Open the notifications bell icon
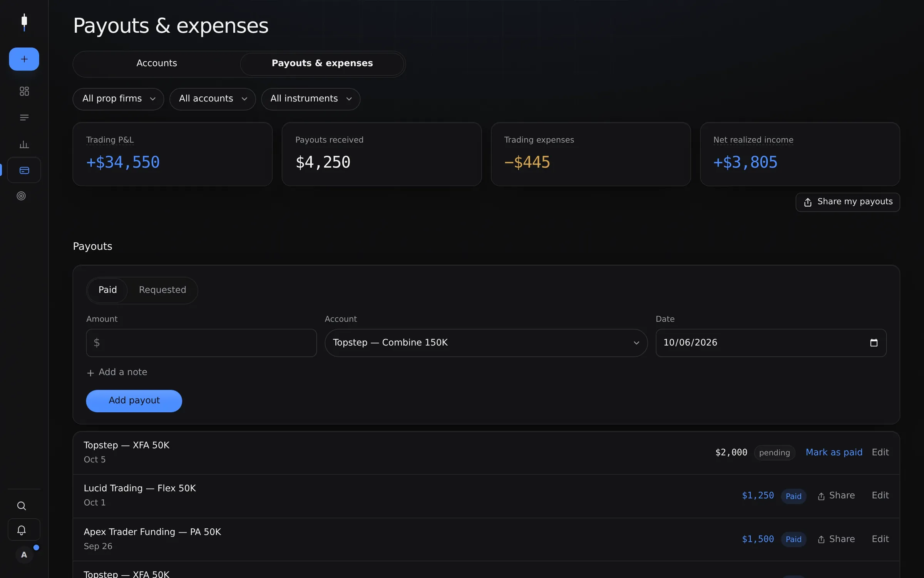The width and height of the screenshot is (924, 578). pos(22,530)
